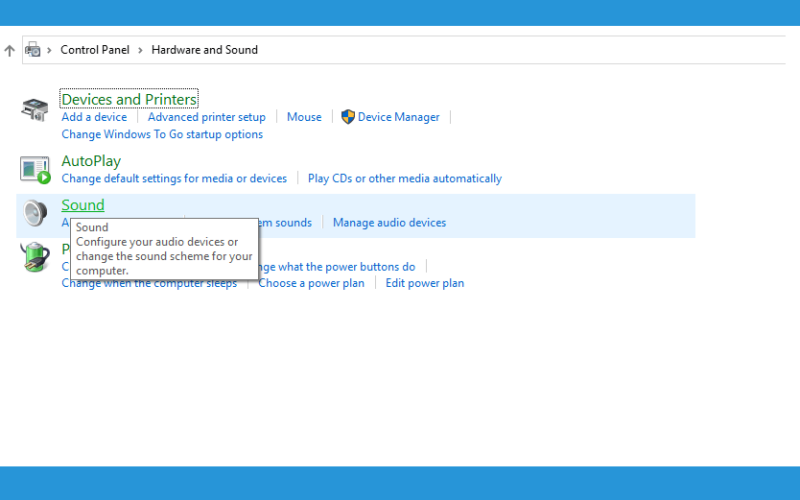Open Mouse settings link
This screenshot has width=800, height=500.
[304, 117]
